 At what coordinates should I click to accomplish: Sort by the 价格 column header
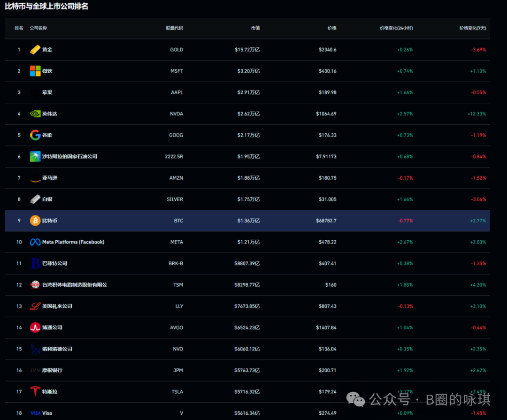(332, 28)
